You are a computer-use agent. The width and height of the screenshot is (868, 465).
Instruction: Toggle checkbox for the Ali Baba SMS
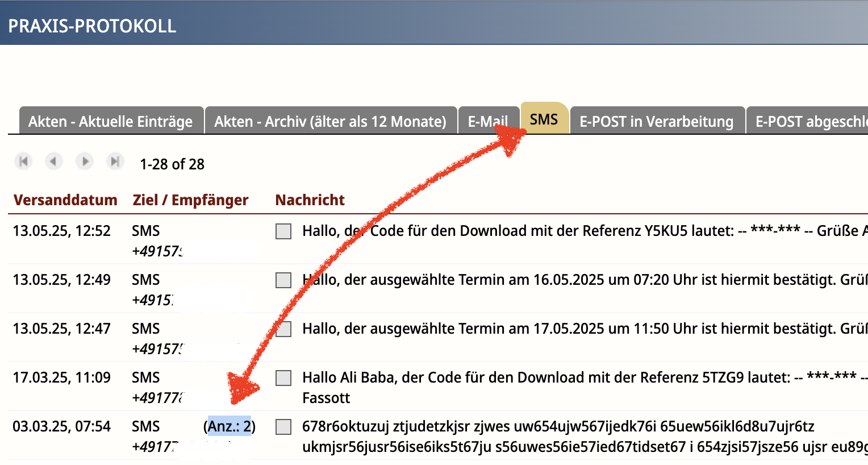tap(283, 378)
